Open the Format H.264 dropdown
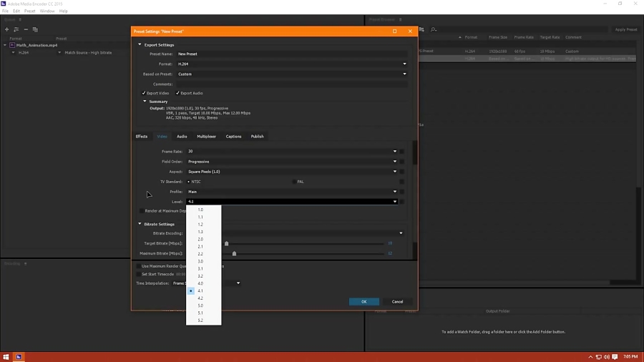The image size is (644, 362). point(292,64)
